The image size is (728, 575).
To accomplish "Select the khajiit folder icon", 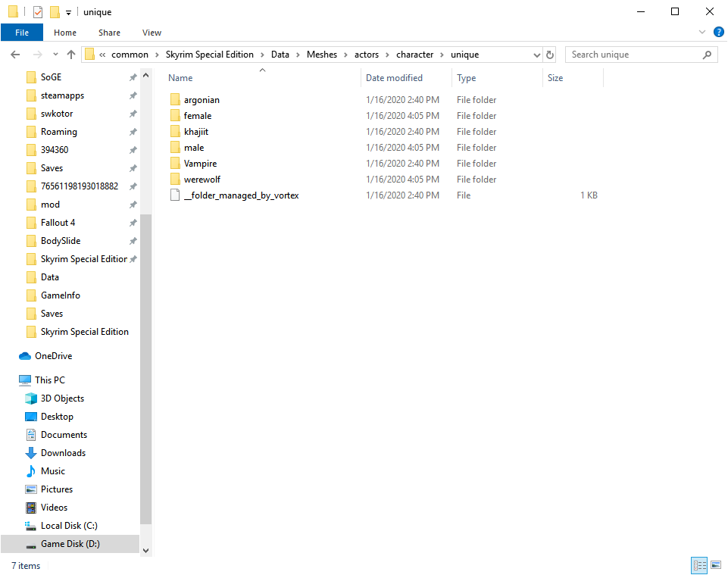I will (x=175, y=132).
